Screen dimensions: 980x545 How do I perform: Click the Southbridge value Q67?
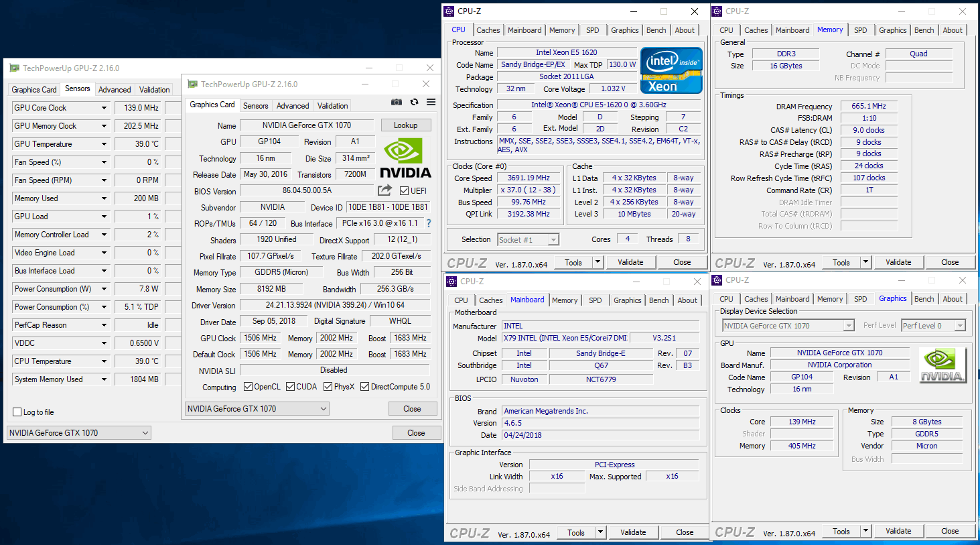[601, 365]
